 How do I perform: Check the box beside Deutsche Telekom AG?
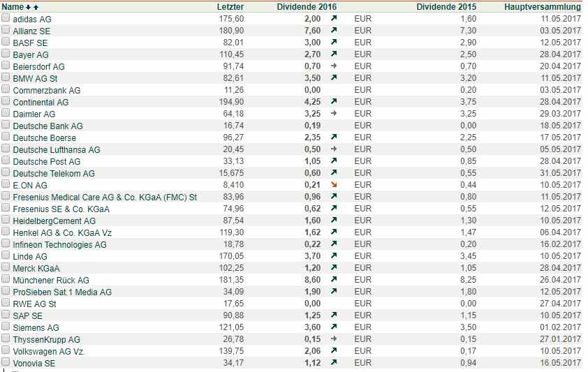[x=6, y=172]
